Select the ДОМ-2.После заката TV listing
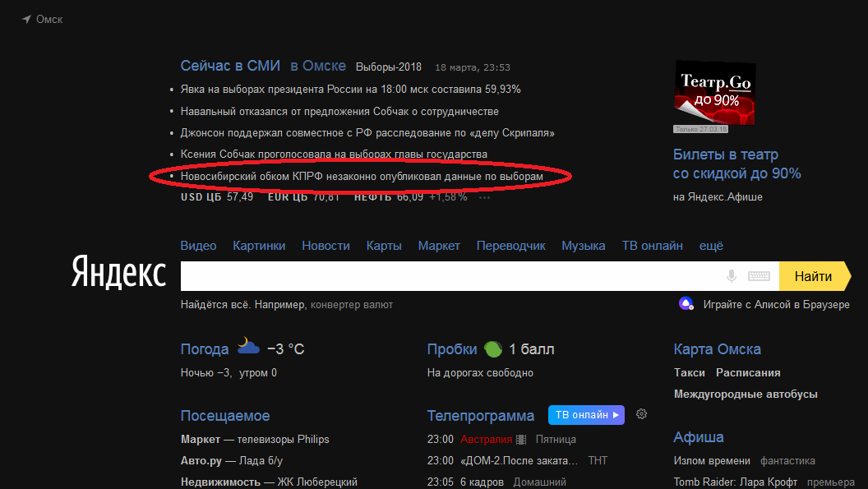The height and width of the screenshot is (489, 868). [x=517, y=461]
